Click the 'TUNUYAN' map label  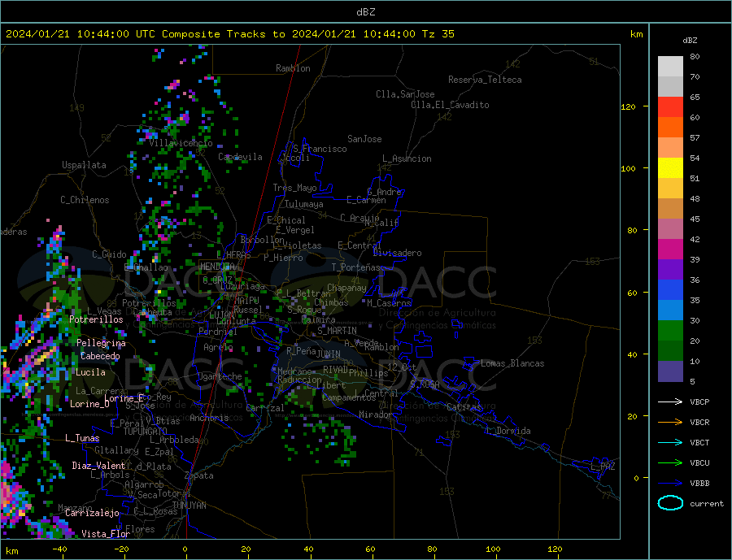click(189, 506)
